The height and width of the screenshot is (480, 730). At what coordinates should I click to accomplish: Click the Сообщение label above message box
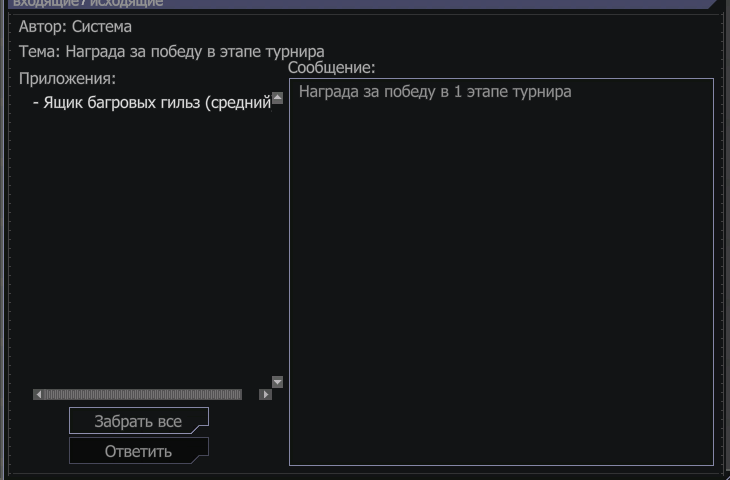331,68
